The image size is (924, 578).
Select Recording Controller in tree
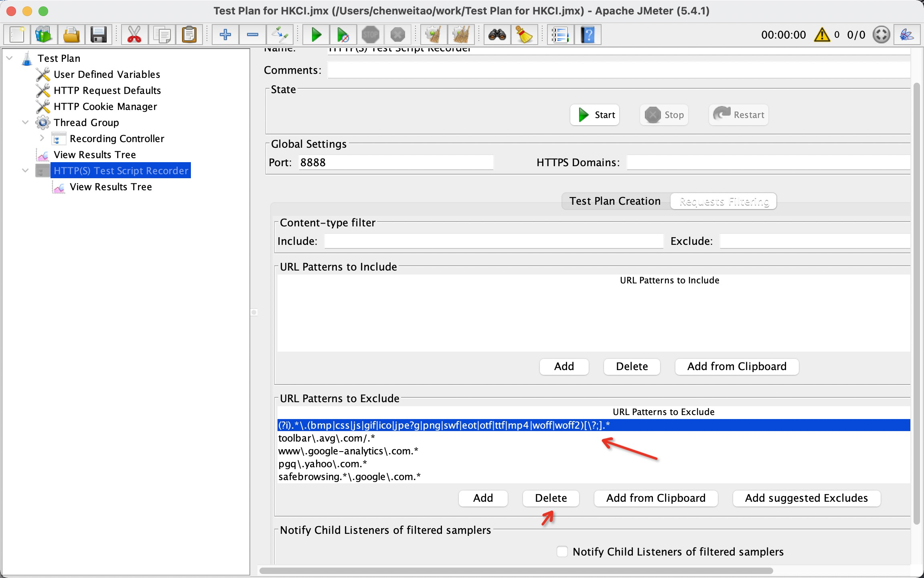[x=117, y=138]
